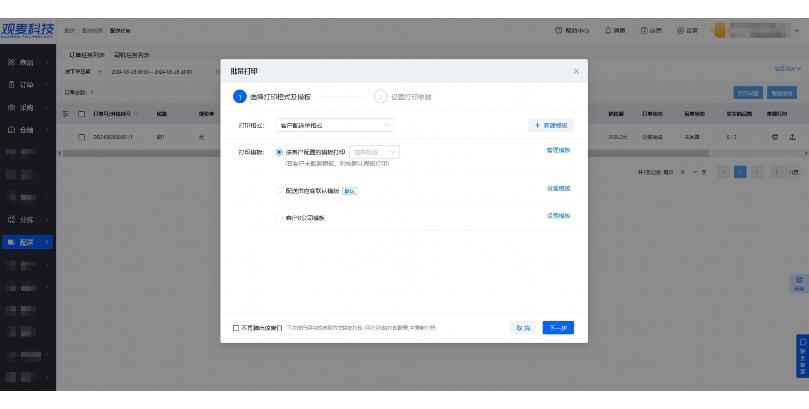The image size is (809, 409).
Task: Open the 分拣 sidebar menu item
Action: (27, 220)
